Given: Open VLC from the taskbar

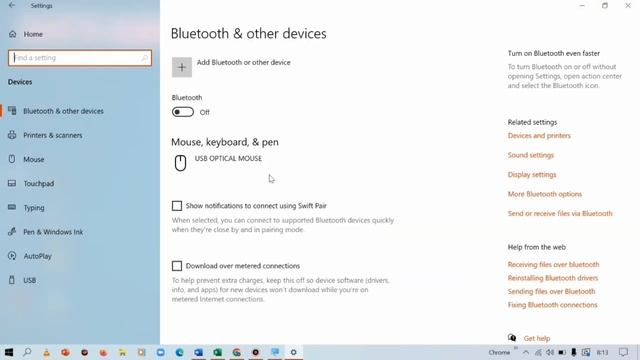Looking at the screenshot, I should coord(46,352).
